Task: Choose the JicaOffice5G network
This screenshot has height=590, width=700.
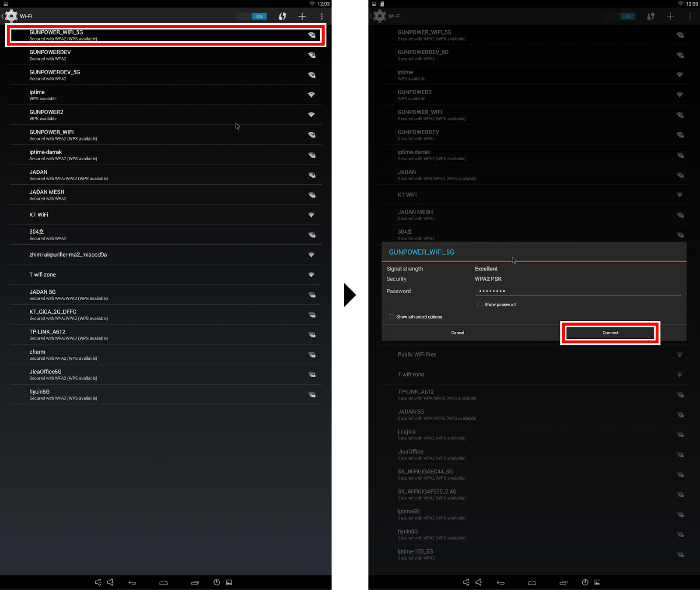Action: click(x=165, y=375)
